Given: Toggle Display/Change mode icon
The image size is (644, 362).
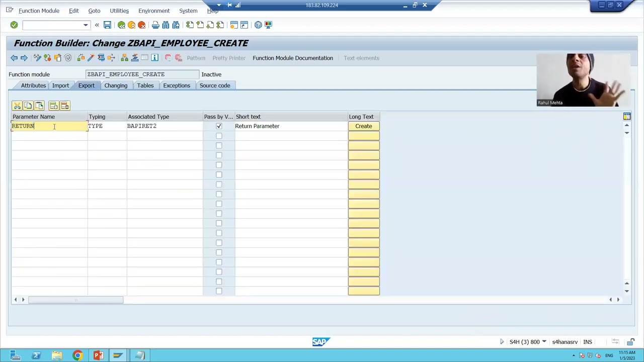Looking at the screenshot, I should [37, 58].
